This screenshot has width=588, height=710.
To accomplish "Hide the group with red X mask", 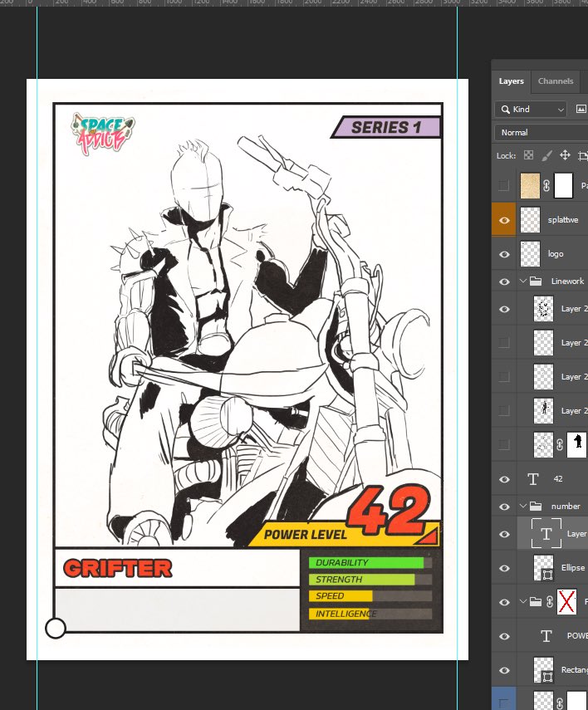I will pyautogui.click(x=504, y=602).
